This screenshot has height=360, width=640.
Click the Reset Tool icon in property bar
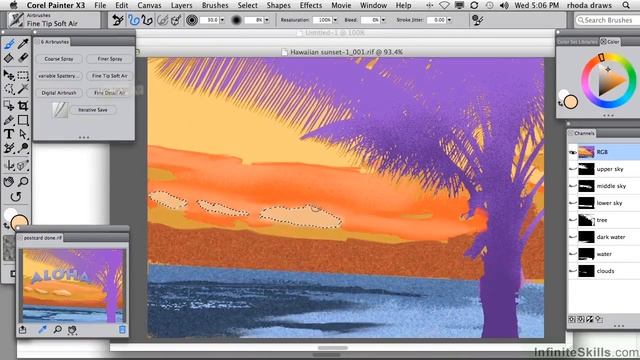pyautogui.click(x=118, y=20)
